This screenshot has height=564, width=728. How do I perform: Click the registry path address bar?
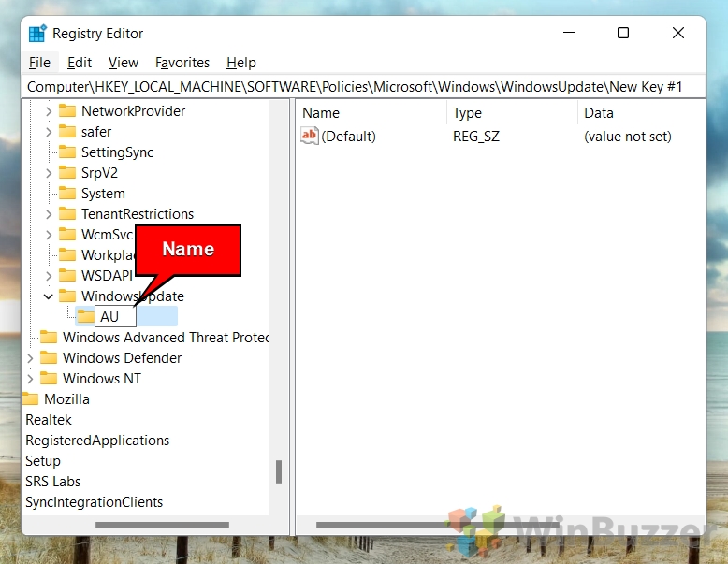(x=364, y=87)
